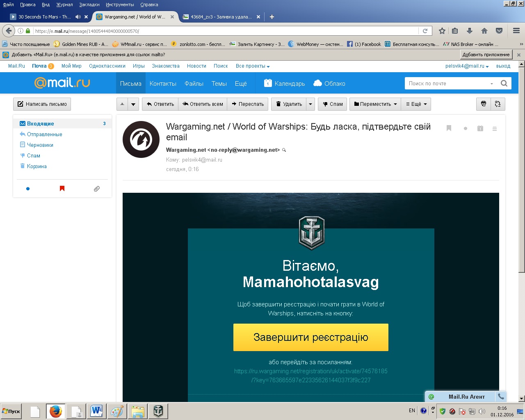Screen dimensions: 525x420
Task: Click the mail search magnifier icon
Action: coord(504,83)
